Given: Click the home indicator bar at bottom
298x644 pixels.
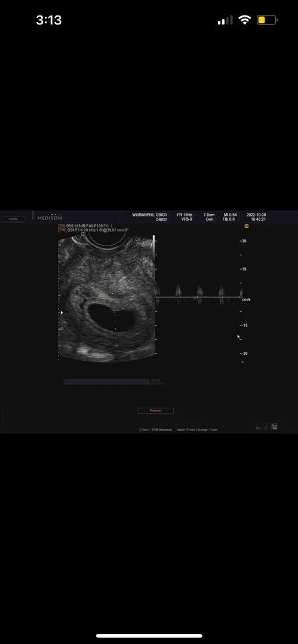Looking at the screenshot, I should click(149, 636).
